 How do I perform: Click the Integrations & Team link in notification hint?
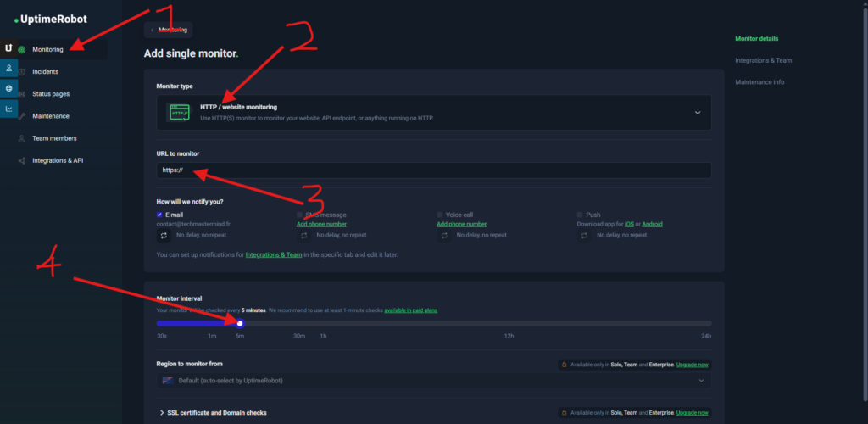(273, 254)
